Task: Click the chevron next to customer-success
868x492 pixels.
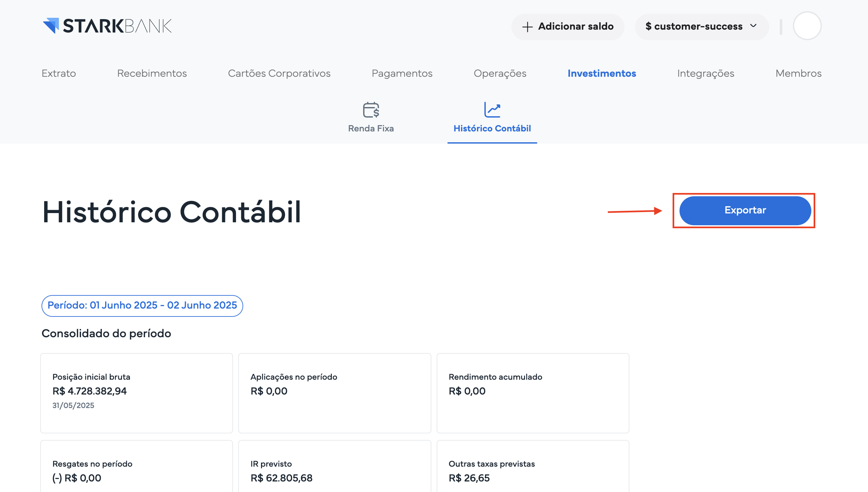Action: 753,26
